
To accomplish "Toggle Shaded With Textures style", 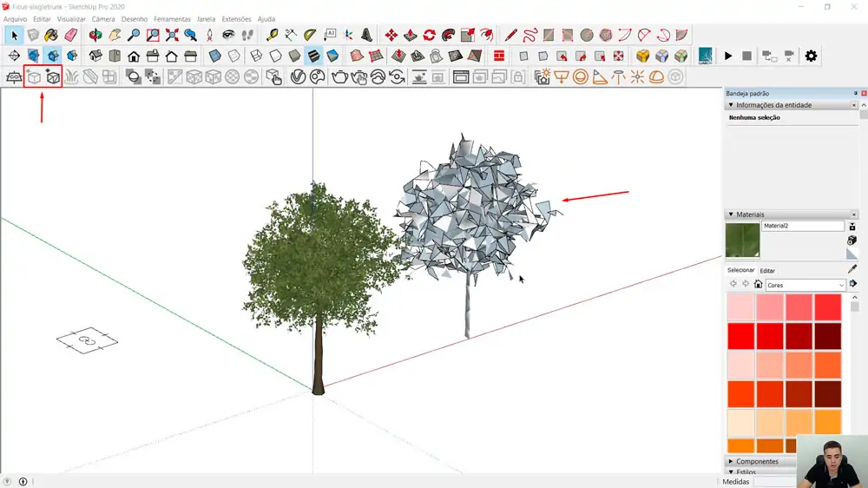I will 313,56.
